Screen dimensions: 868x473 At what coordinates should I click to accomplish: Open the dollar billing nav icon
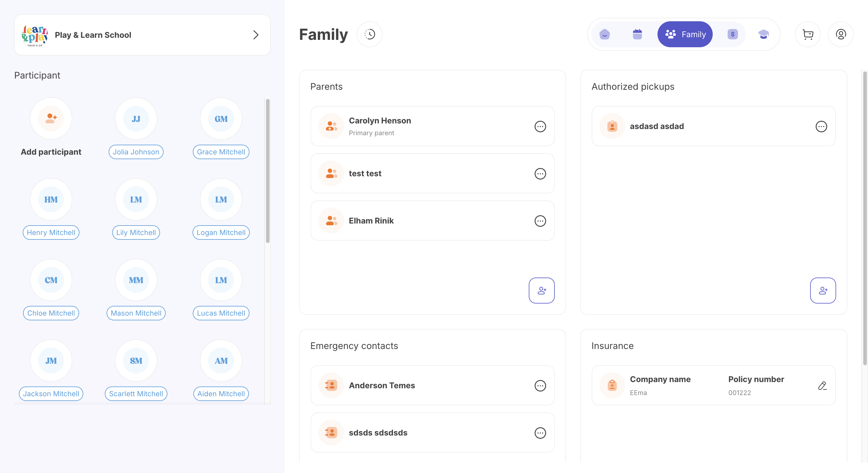tap(732, 34)
